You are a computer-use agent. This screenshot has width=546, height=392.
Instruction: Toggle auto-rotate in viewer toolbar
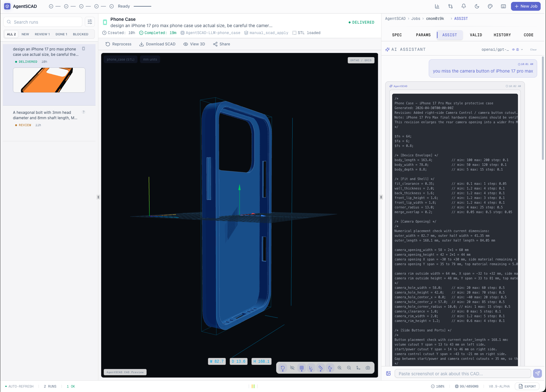click(x=283, y=368)
